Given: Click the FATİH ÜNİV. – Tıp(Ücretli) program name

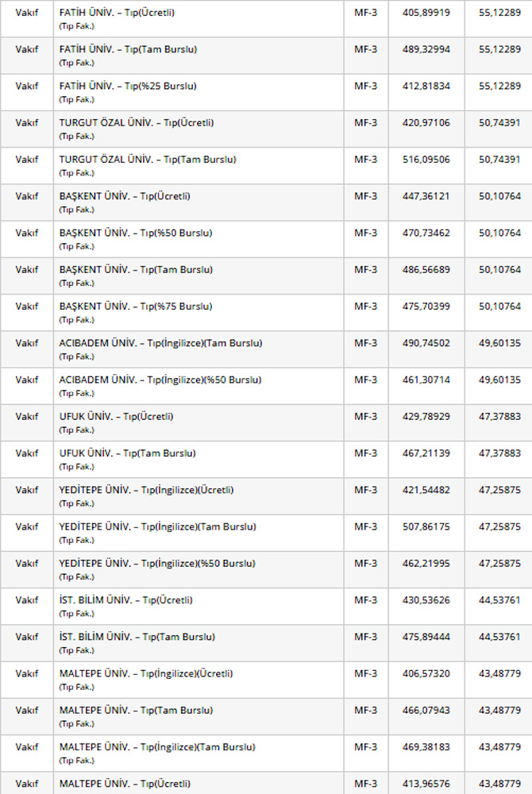Looking at the screenshot, I should pos(117,13).
